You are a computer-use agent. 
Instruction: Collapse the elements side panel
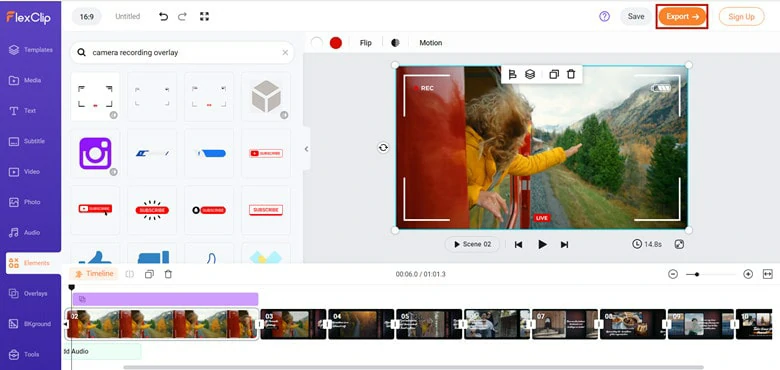coord(306,149)
